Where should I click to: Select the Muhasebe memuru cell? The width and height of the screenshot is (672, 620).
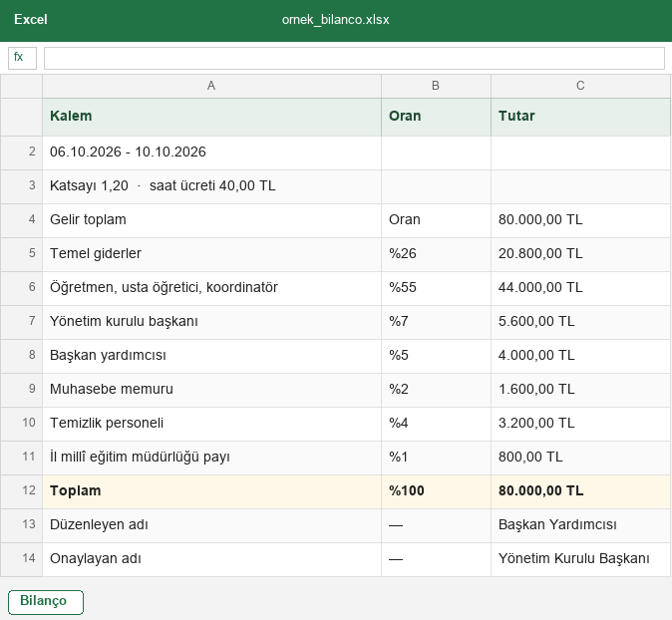211,390
